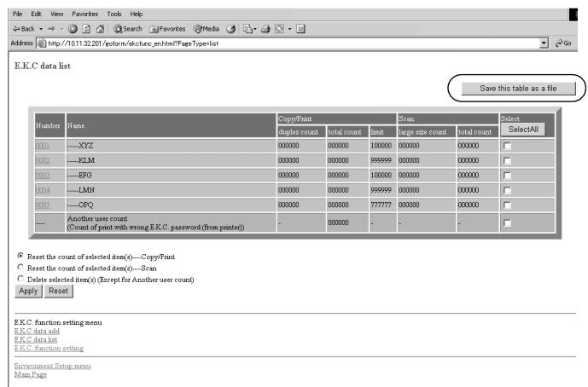Refresh the page with the Refresh icon
The width and height of the screenshot is (588, 387).
(x=86, y=29)
